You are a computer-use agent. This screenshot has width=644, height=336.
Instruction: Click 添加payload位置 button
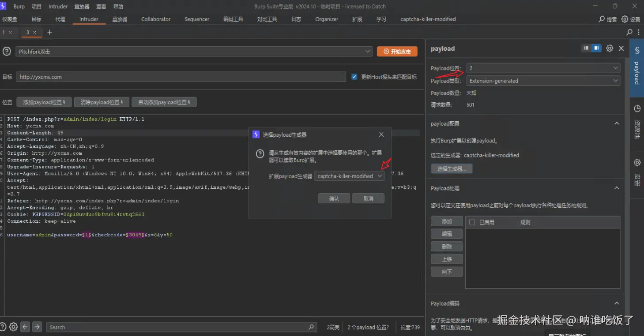click(44, 102)
